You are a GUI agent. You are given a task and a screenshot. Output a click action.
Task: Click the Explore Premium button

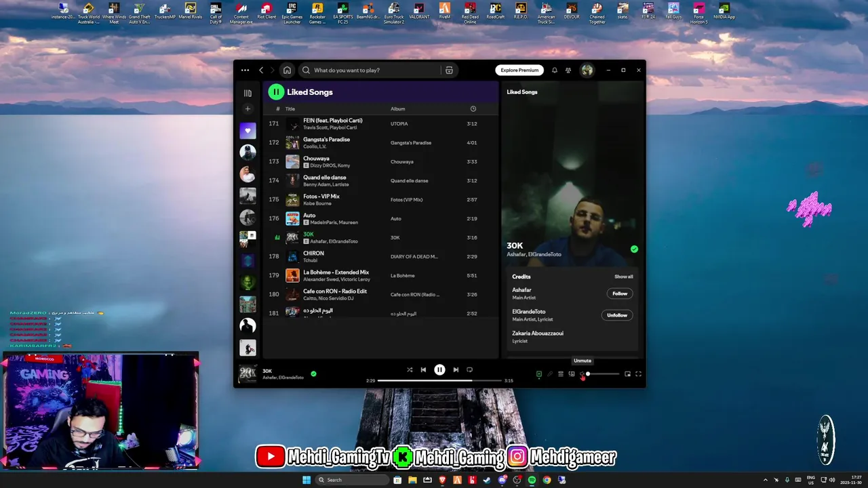[x=519, y=70]
